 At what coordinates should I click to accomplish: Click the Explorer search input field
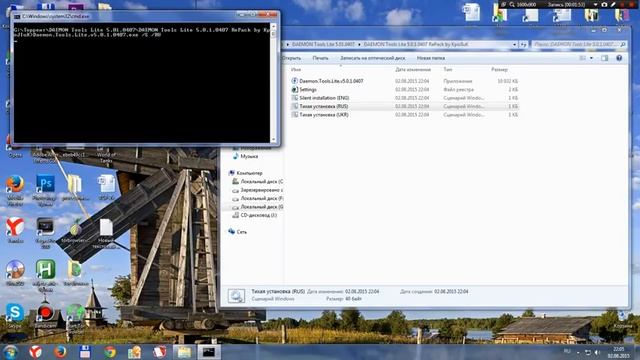coord(579,44)
